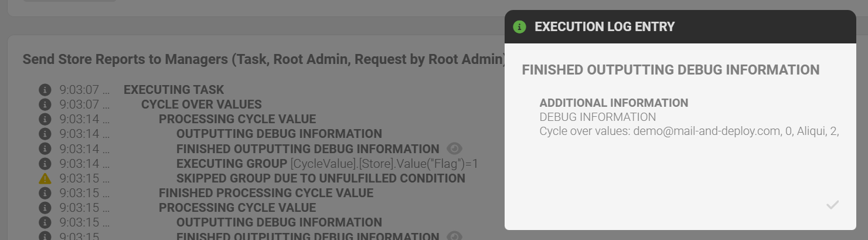Click the debug line containing demo@mail-and-deploy.com

click(689, 131)
